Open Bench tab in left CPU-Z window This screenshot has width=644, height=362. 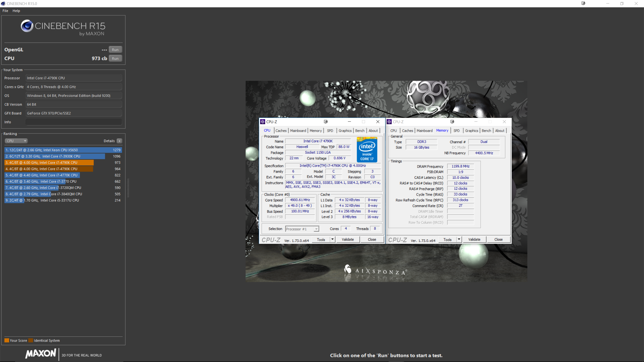click(x=360, y=130)
